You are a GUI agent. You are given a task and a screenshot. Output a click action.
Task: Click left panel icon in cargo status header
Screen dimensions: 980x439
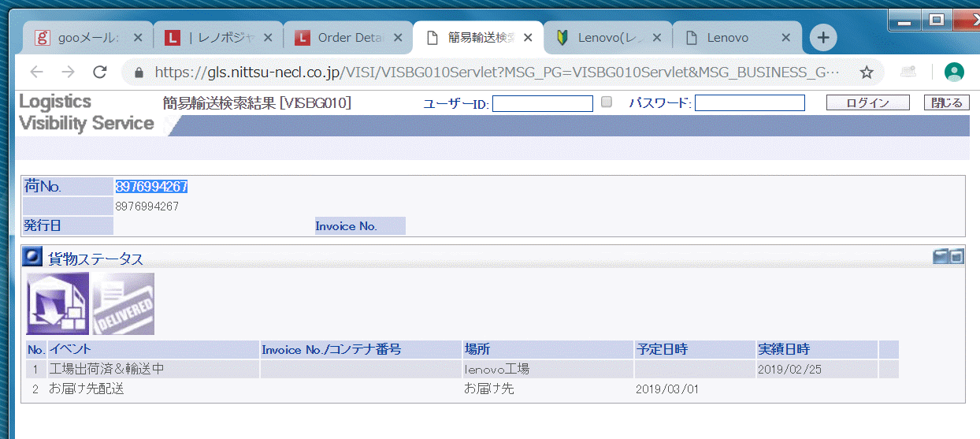click(x=941, y=256)
